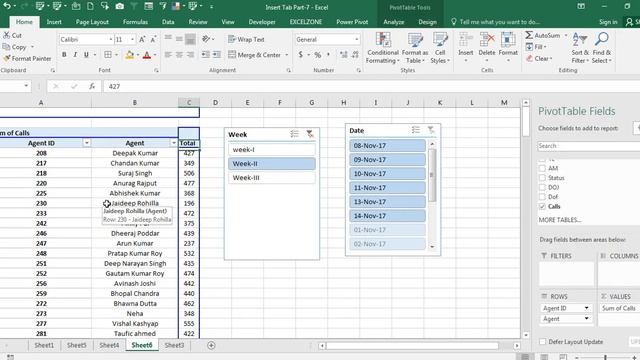
Task: Switch to Sheet3 tab
Action: [x=174, y=345]
